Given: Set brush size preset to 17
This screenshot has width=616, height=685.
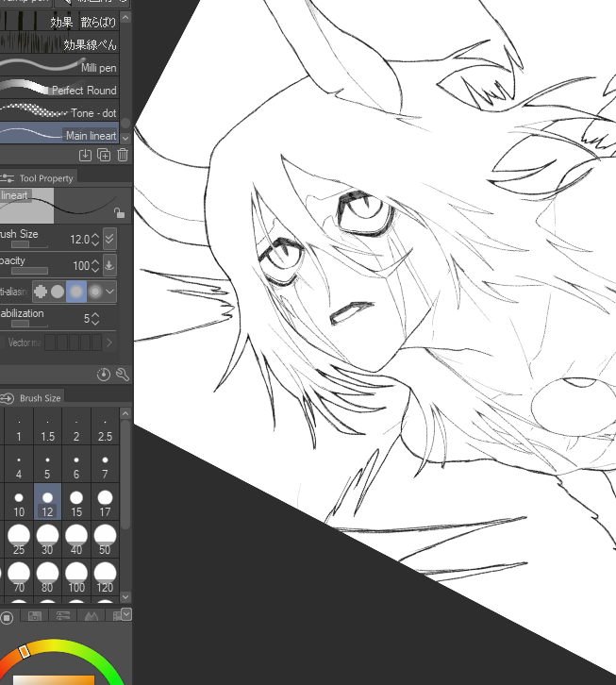Looking at the screenshot, I should tap(105, 504).
